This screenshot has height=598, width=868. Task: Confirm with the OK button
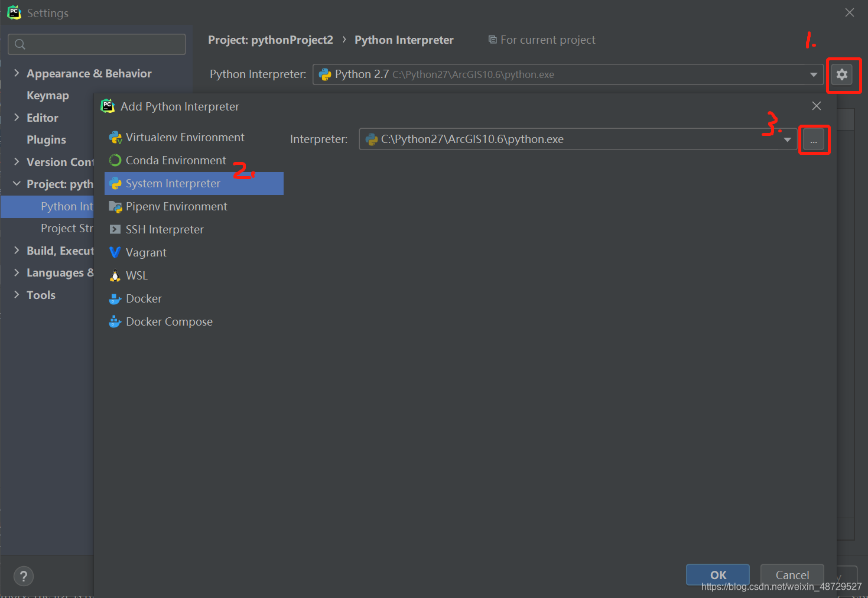coord(717,574)
